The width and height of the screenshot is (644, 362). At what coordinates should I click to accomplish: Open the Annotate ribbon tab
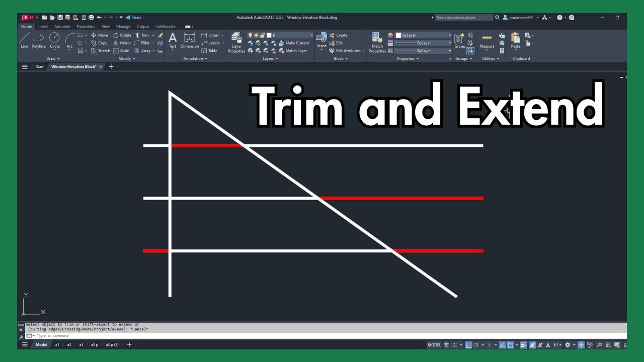[62, 26]
